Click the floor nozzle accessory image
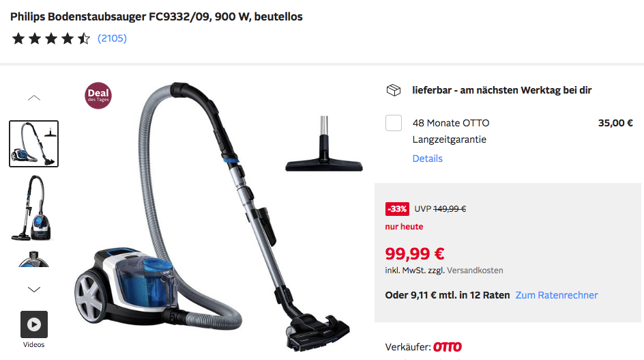Image resolution: width=644 pixels, height=360 pixels. pos(324,143)
